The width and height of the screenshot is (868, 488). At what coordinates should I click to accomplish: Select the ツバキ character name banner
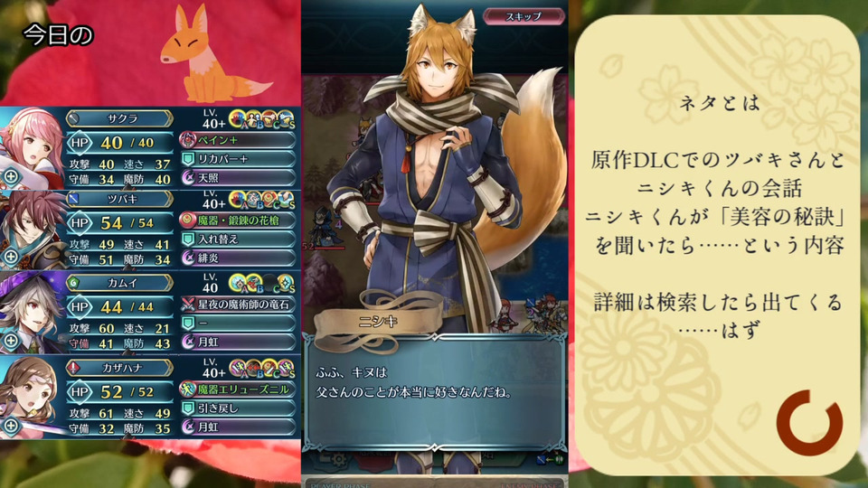pyautogui.click(x=119, y=199)
